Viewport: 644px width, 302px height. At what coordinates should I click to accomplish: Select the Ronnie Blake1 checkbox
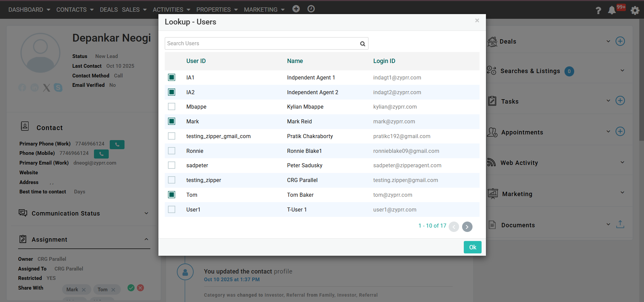pyautogui.click(x=171, y=151)
